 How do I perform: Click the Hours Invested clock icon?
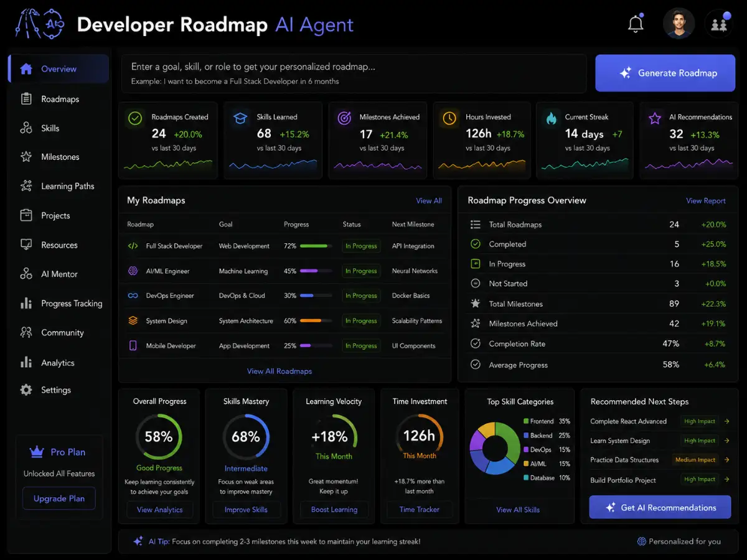[x=449, y=118]
